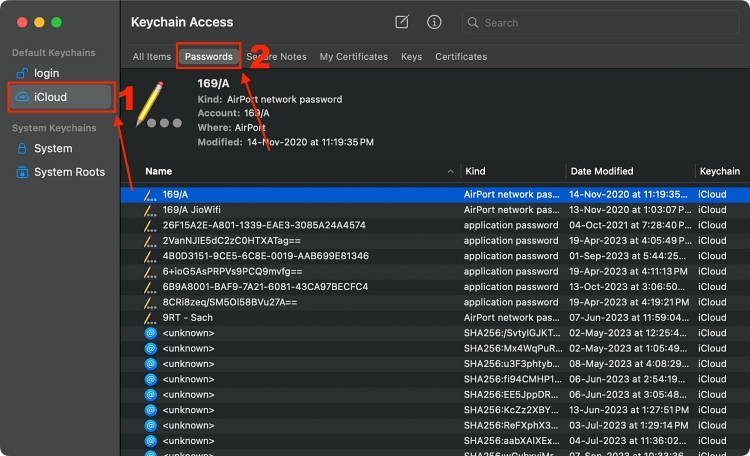This screenshot has width=750, height=456.
Task: Open the Keys tab
Action: 411,56
